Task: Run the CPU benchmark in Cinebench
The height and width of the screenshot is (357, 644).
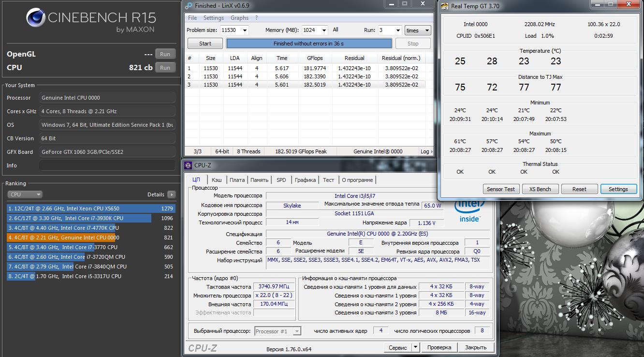Action: 165,68
